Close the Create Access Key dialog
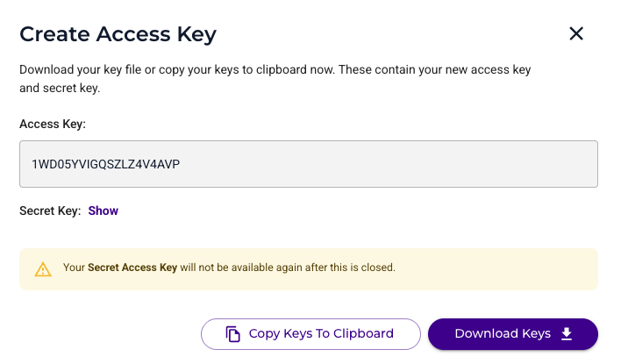621x364 pixels. tap(576, 34)
